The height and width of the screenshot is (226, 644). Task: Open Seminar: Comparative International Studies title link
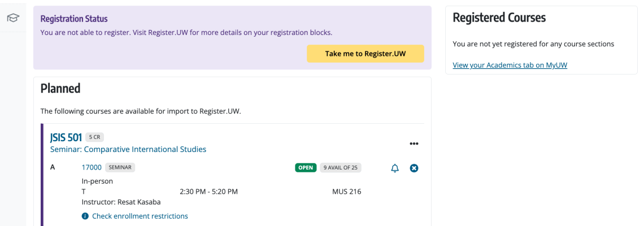click(x=128, y=149)
